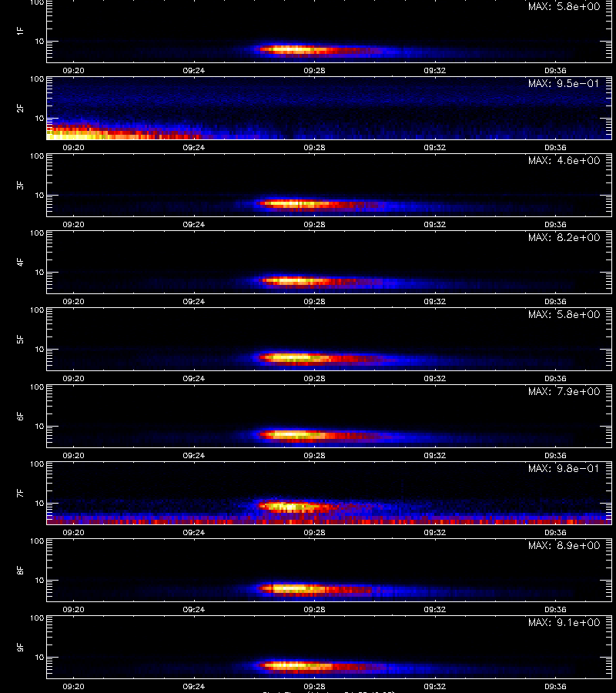Image resolution: width=616 pixels, height=693 pixels.
Task: Click the 100 y-axis label of panel 6F
Action: click(x=37, y=387)
